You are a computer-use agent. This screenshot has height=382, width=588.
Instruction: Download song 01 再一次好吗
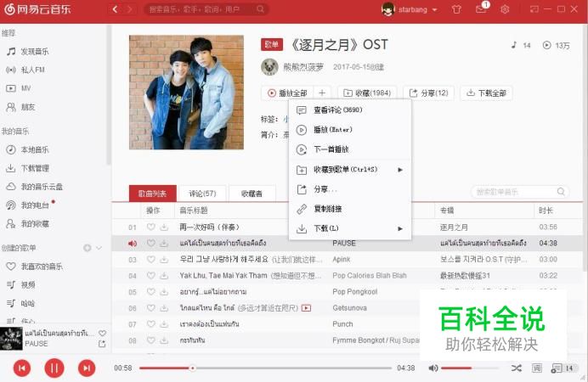164,227
